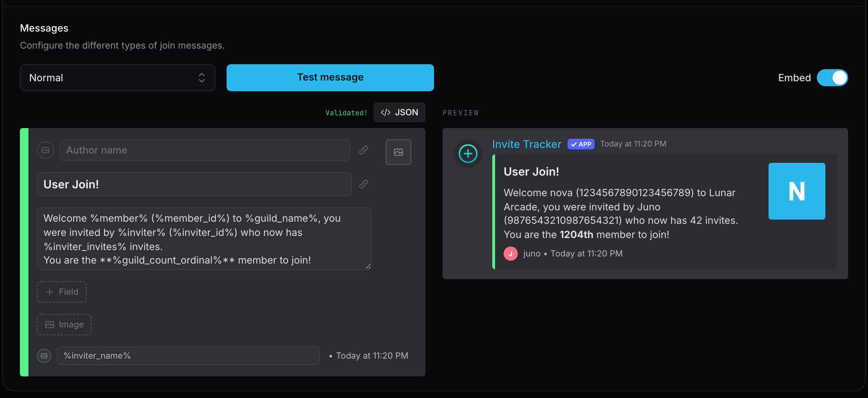The height and width of the screenshot is (398, 868).
Task: Open the JSON editor
Action: coord(400,112)
